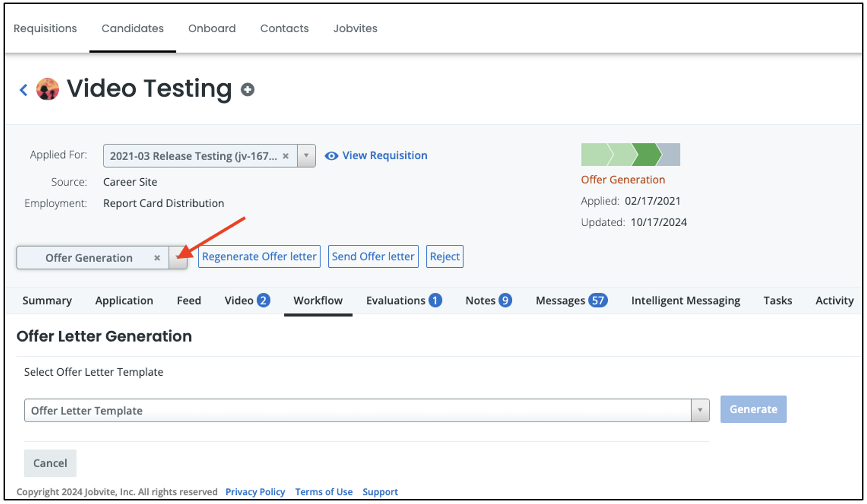Click the workflow stage progress indicator
This screenshot has width=867, height=504.
click(x=630, y=155)
